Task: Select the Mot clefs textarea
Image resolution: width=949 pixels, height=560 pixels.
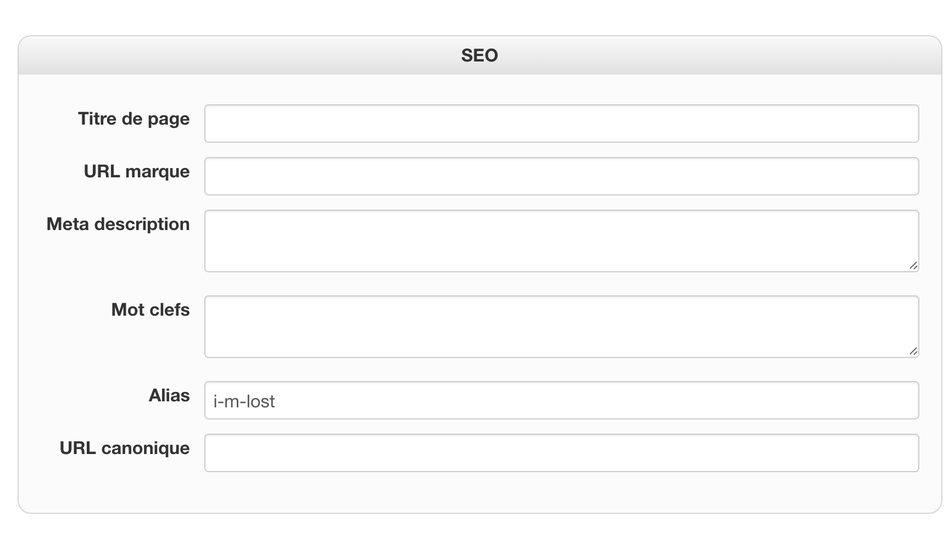Action: [561, 326]
